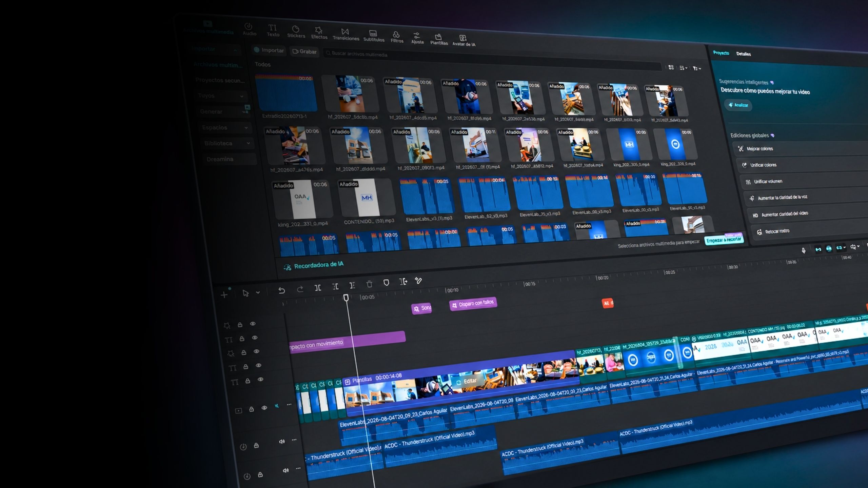This screenshot has width=868, height=488.
Task: Switch to the Efectos tab
Action: click(x=319, y=33)
